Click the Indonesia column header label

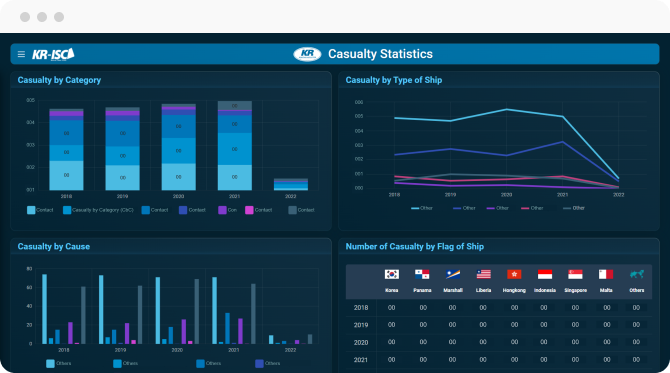[x=545, y=291]
